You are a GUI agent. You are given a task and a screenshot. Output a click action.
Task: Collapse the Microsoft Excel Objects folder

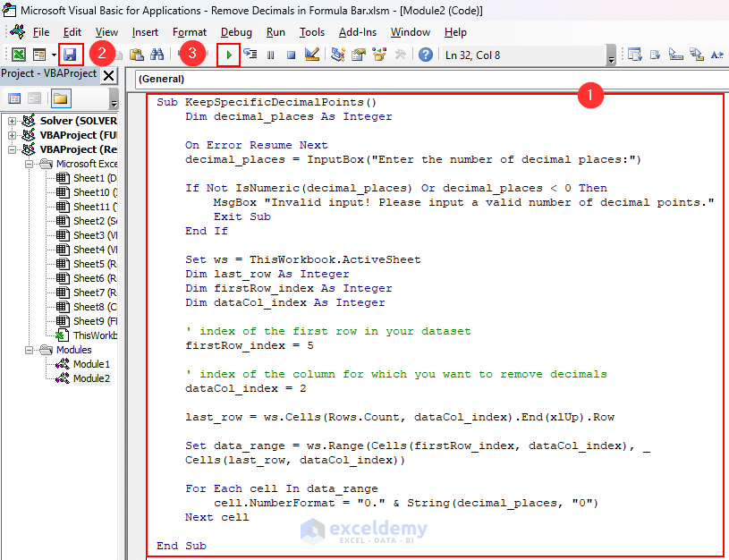coord(29,165)
